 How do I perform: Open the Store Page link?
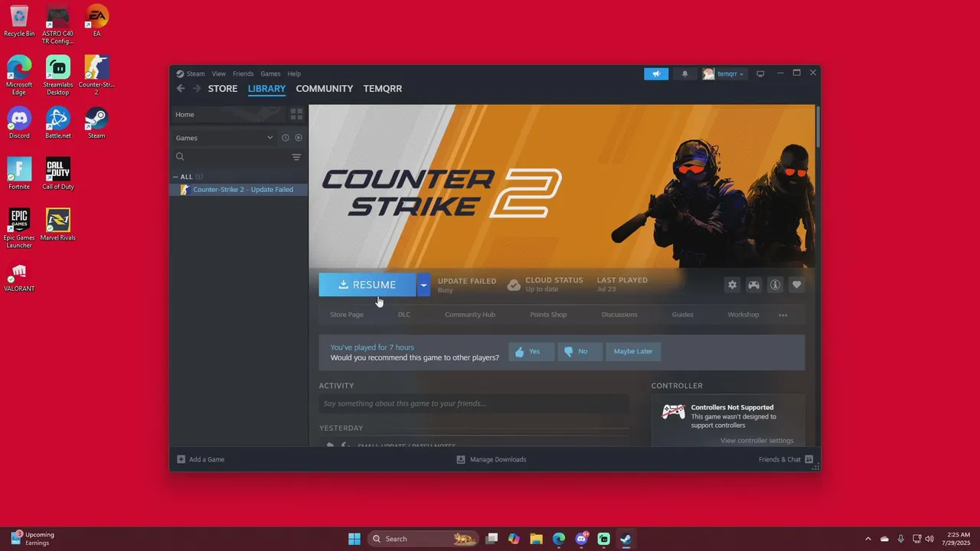pyautogui.click(x=347, y=315)
